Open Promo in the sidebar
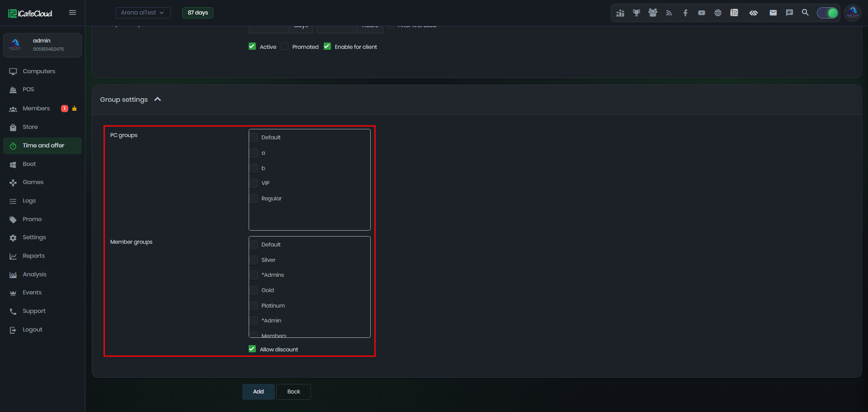The width and height of the screenshot is (868, 412). pos(42,219)
